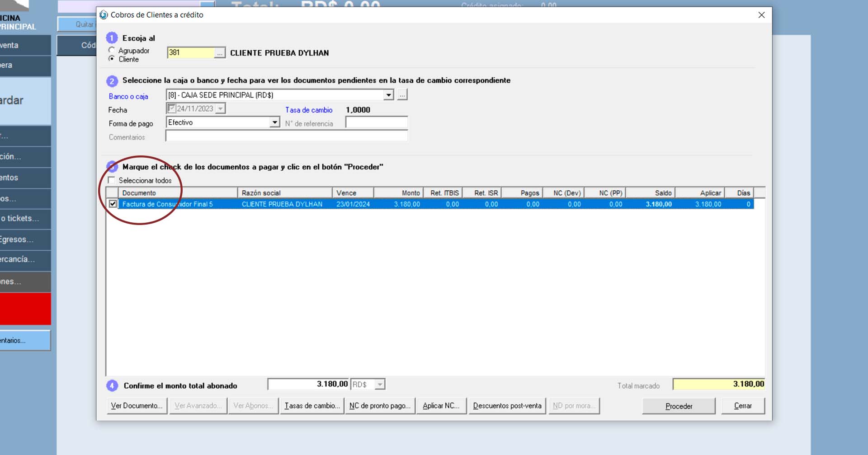Screen dimensions: 868x455
Task: Click the ellipsis button next to client code 381
Action: [x=219, y=53]
